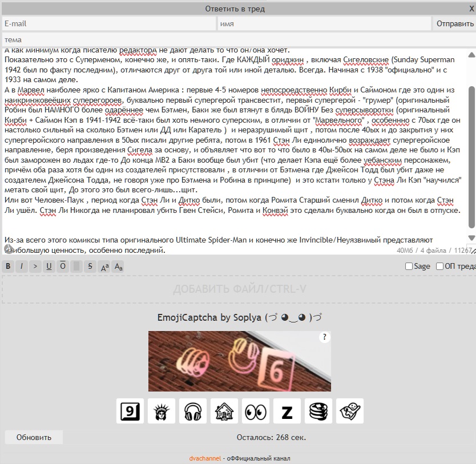Viewport: 476px width, 464px height.
Task: Focus the E-mail input field
Action: (109, 23)
